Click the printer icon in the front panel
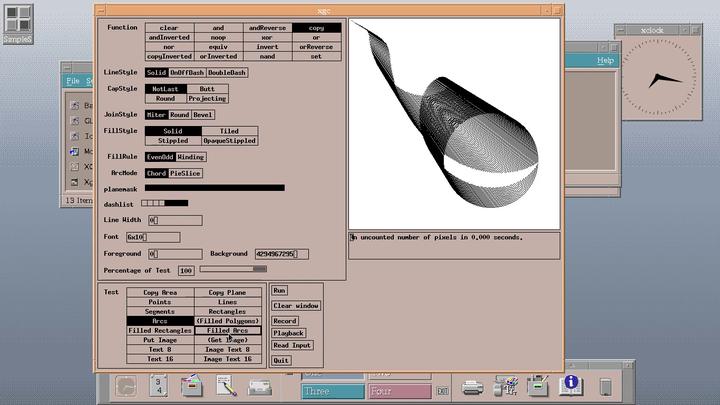The height and width of the screenshot is (405, 720). [474, 385]
